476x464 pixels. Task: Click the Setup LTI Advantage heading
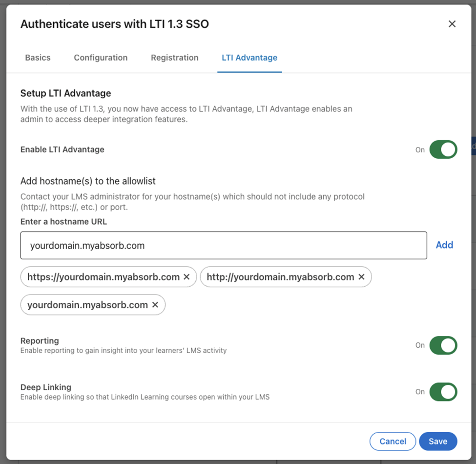[x=65, y=93]
